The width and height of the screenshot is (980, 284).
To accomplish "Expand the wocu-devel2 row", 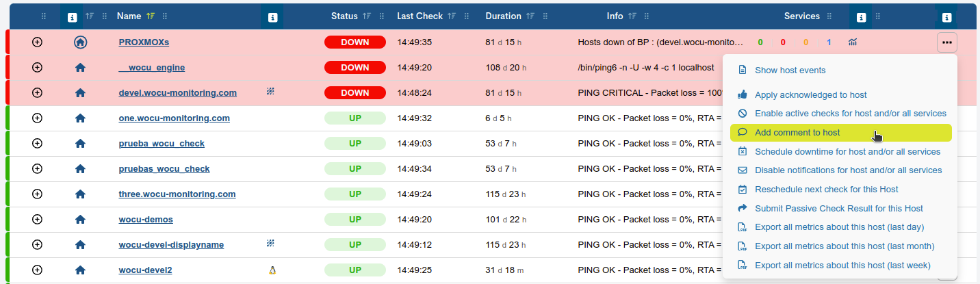I will click(x=38, y=270).
